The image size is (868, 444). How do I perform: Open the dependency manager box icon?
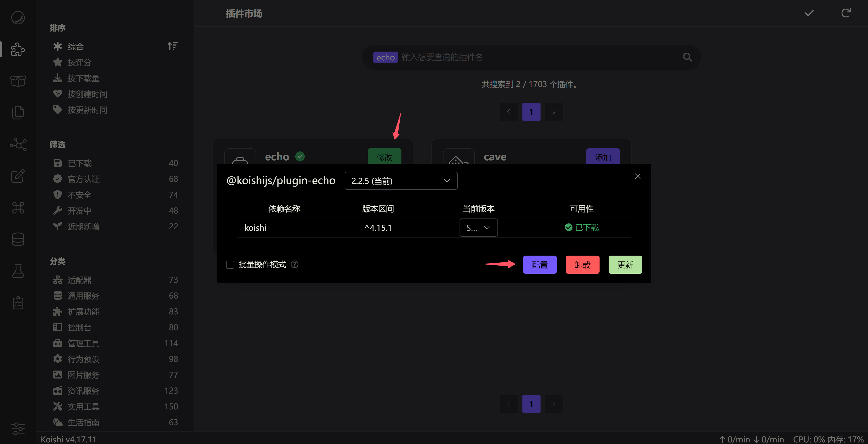18,81
